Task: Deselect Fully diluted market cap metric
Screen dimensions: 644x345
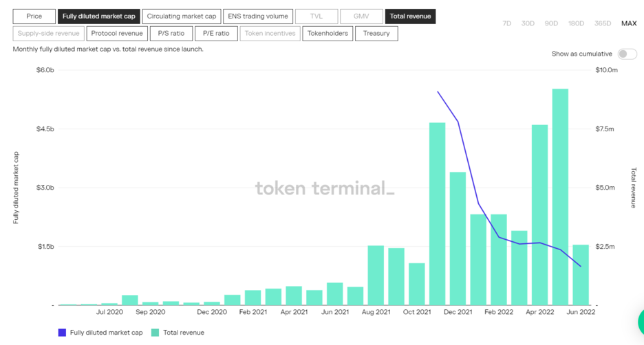Action: [x=98, y=16]
